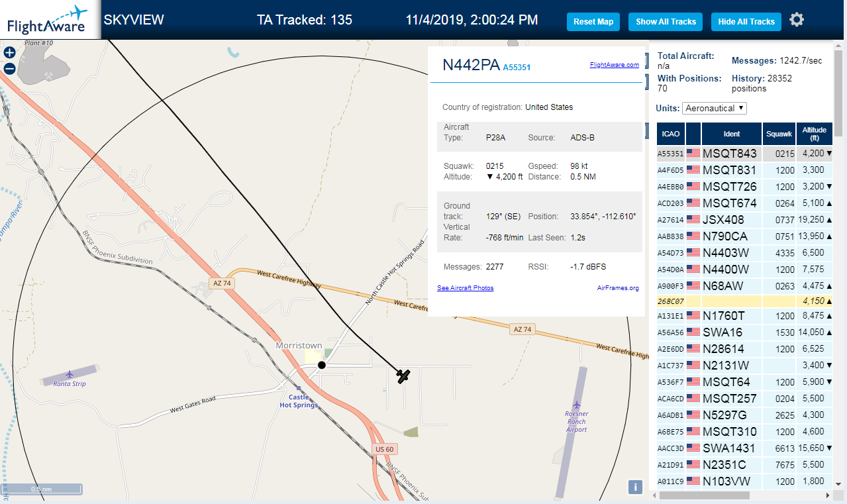Select the N790CA aircraft row
The width and height of the screenshot is (847, 504).
(x=744, y=236)
